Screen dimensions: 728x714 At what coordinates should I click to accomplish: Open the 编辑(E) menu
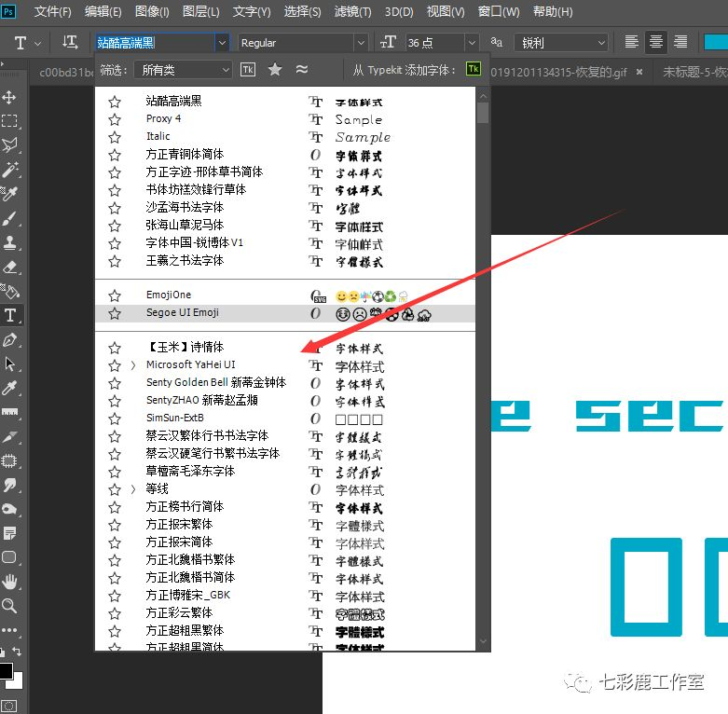[x=103, y=11]
